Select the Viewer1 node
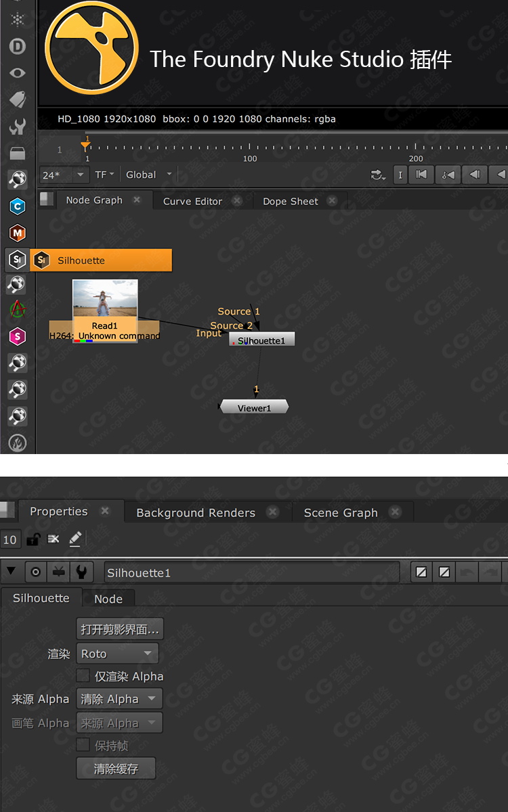This screenshot has height=812, width=508. click(254, 407)
